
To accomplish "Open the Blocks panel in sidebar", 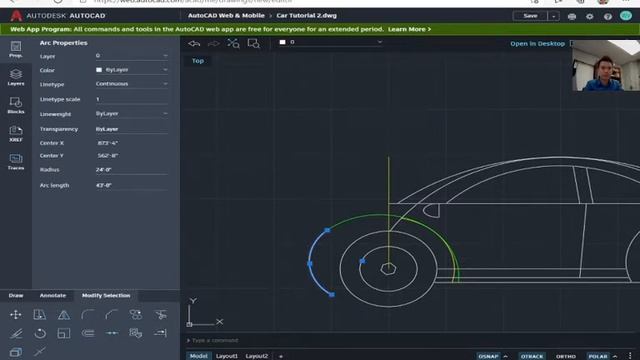I will pyautogui.click(x=16, y=105).
